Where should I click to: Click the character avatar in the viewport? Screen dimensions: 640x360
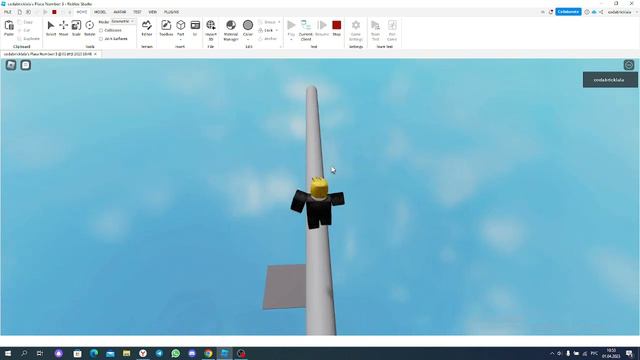318,202
